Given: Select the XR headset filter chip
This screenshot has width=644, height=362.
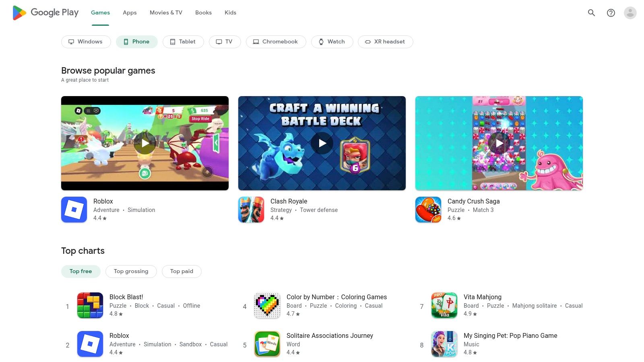Looking at the screenshot, I should (386, 42).
